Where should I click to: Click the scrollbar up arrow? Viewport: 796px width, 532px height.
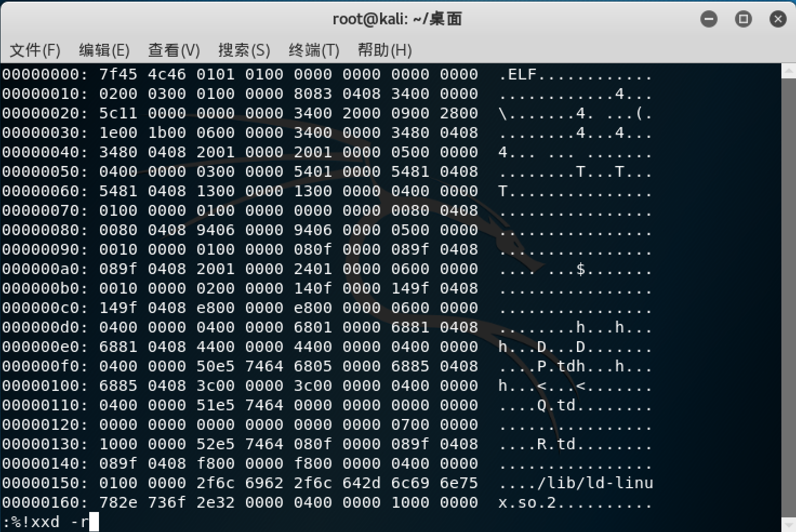788,71
